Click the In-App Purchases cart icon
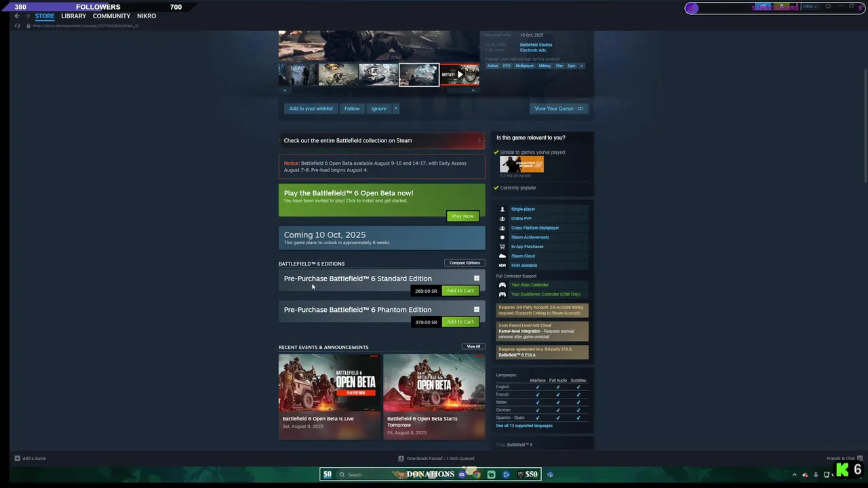The image size is (868, 488). (x=502, y=247)
